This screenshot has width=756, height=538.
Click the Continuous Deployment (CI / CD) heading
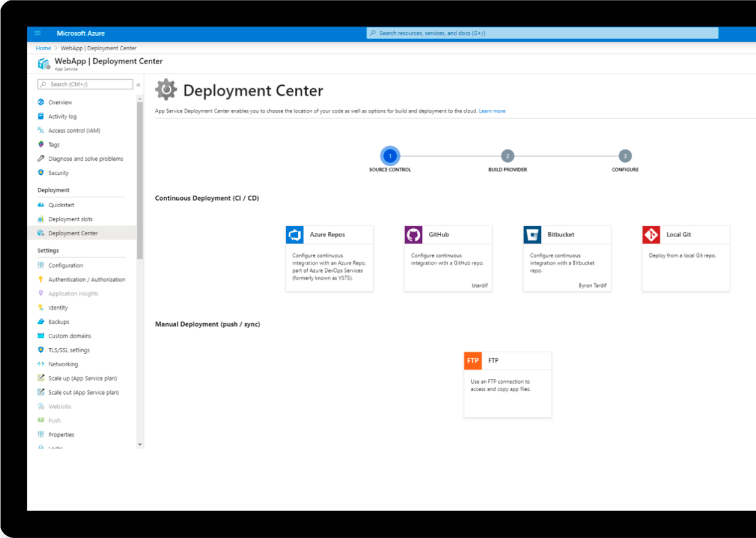click(207, 198)
